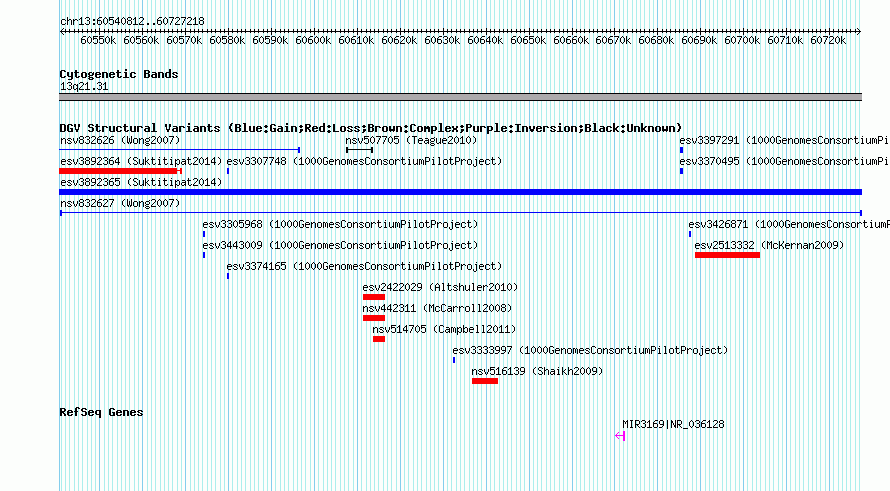This screenshot has height=491, width=890.
Task: Open the esv2513332 (McKernan2009) label
Action: click(x=769, y=245)
